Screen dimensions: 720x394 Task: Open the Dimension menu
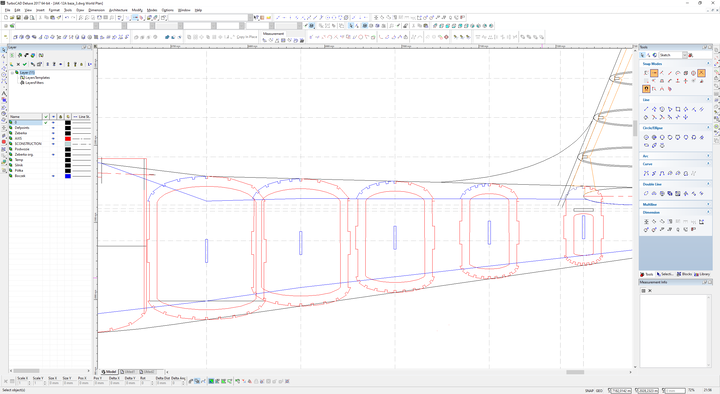pyautogui.click(x=96, y=10)
